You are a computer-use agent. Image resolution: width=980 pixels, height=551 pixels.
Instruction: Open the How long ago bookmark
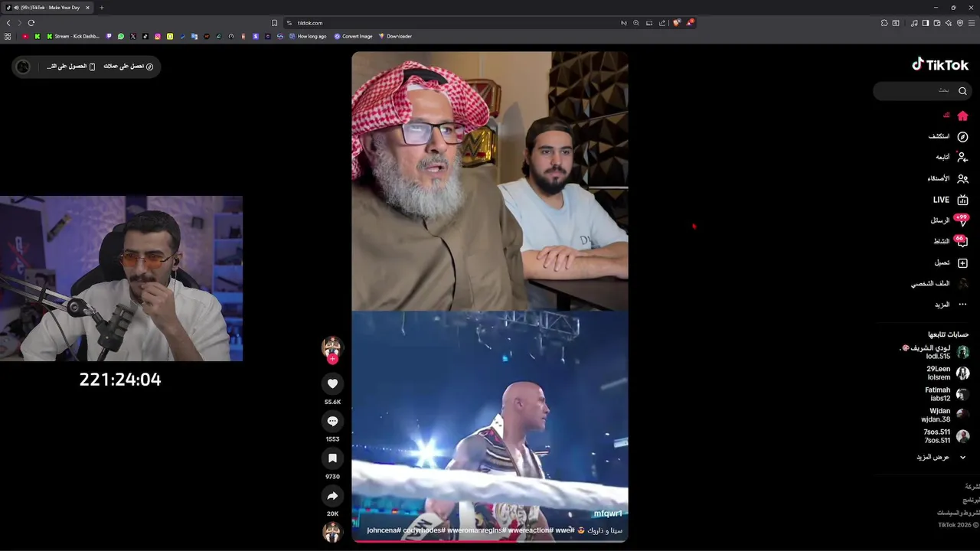[x=308, y=36]
